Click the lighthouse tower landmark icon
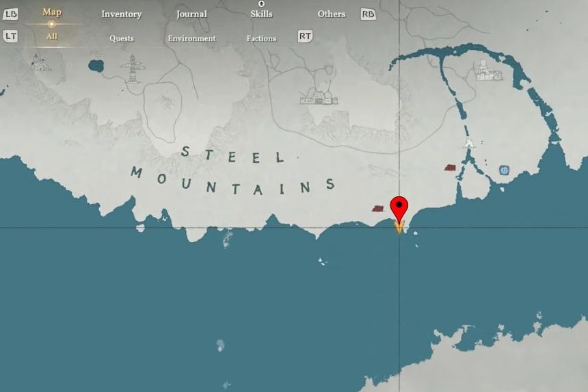 click(133, 68)
